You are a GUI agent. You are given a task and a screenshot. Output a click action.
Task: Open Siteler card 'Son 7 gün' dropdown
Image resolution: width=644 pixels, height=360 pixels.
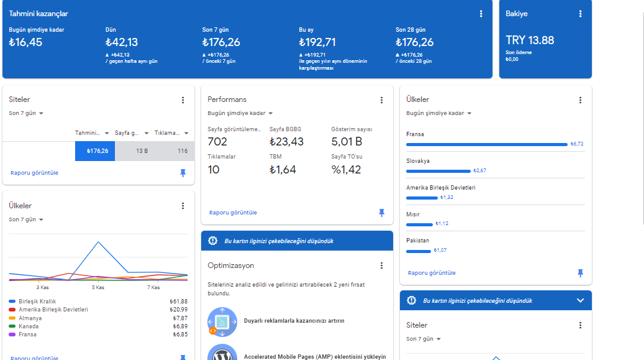[26, 113]
